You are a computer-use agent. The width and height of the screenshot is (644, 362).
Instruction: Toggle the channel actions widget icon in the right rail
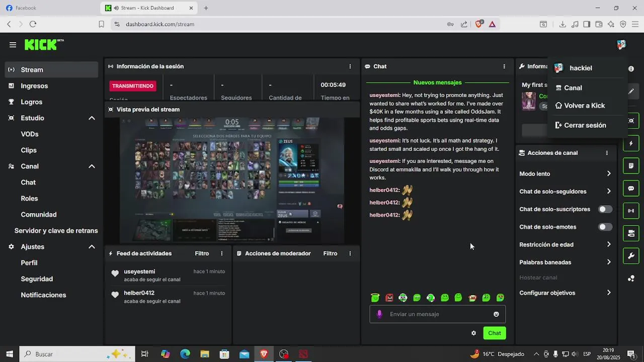631,233
